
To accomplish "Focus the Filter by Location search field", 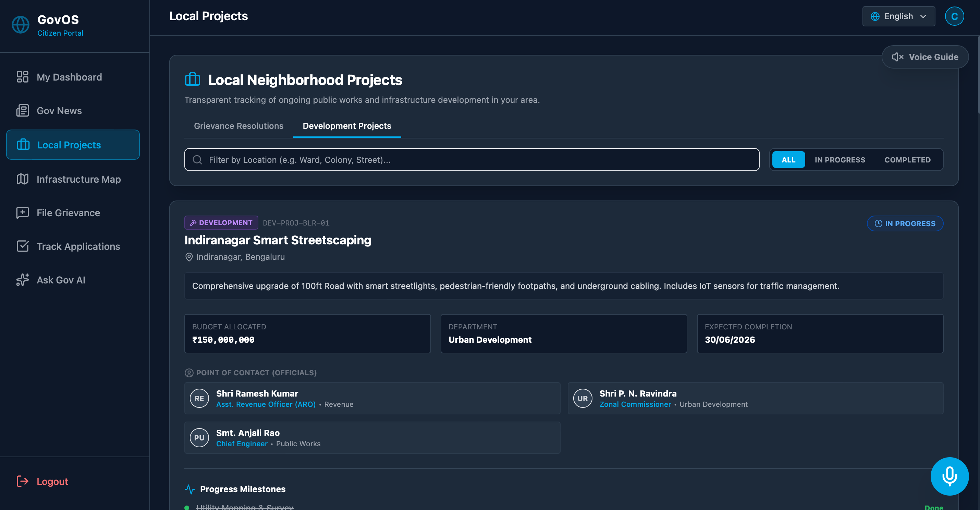I will pos(472,160).
